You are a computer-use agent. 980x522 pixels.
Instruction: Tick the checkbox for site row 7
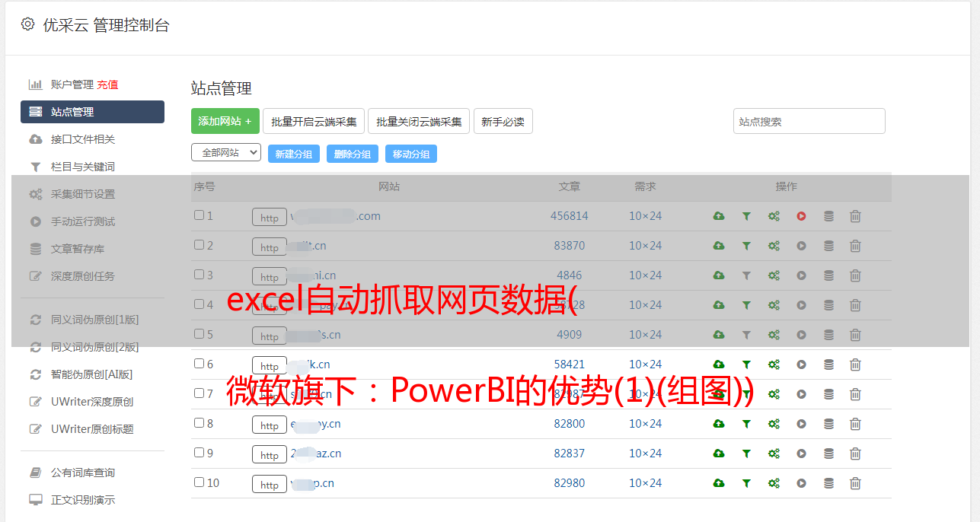pyautogui.click(x=199, y=393)
